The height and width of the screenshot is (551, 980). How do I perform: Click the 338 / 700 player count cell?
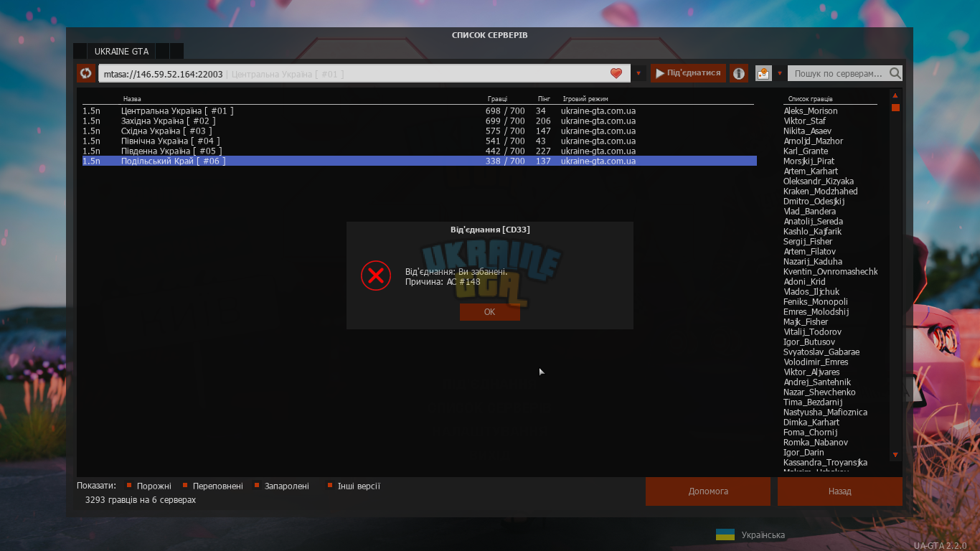pyautogui.click(x=505, y=161)
